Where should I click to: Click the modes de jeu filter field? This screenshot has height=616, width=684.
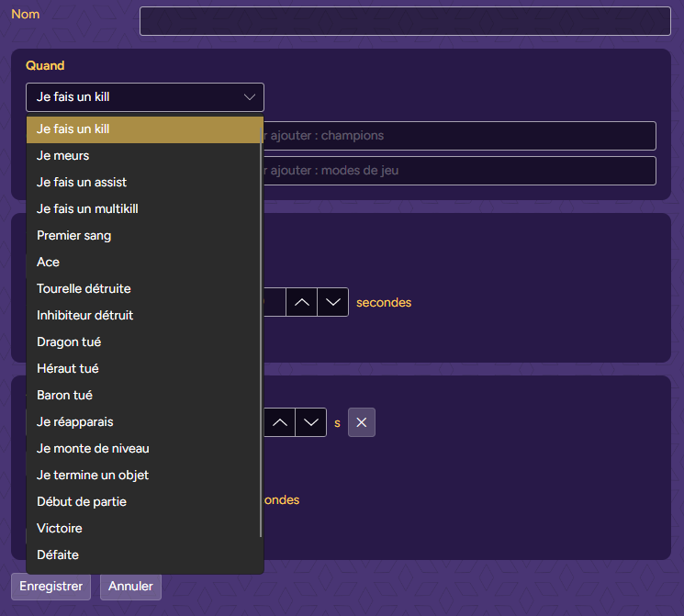[x=460, y=171]
